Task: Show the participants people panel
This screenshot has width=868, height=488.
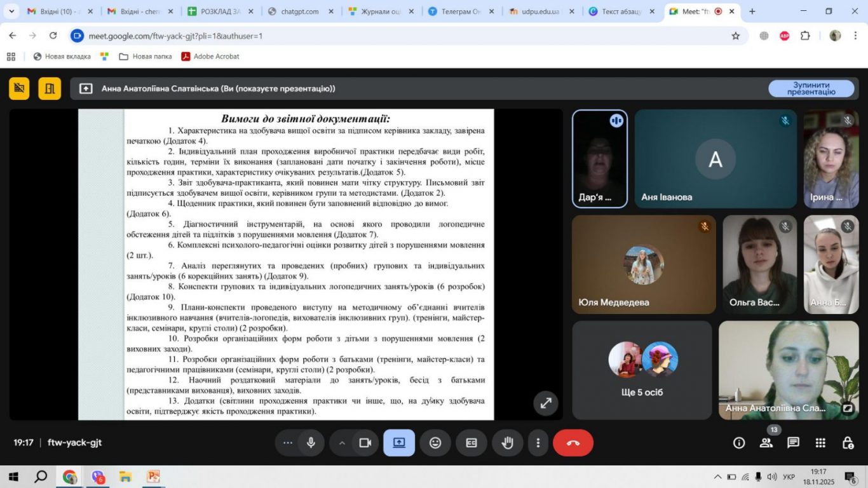Action: 766,443
